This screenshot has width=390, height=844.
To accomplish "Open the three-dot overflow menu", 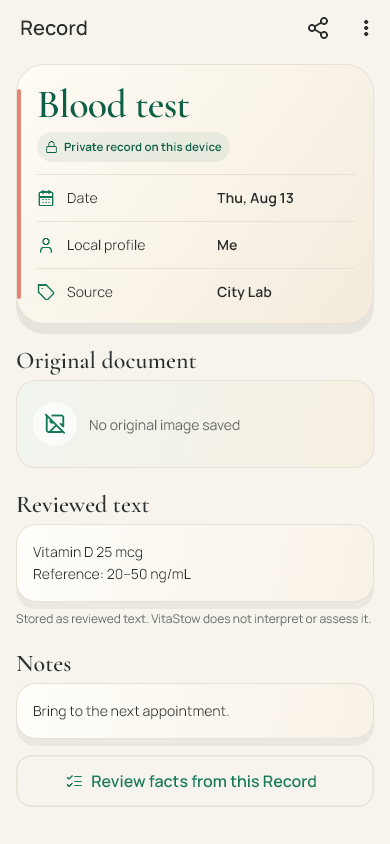I will (x=366, y=28).
